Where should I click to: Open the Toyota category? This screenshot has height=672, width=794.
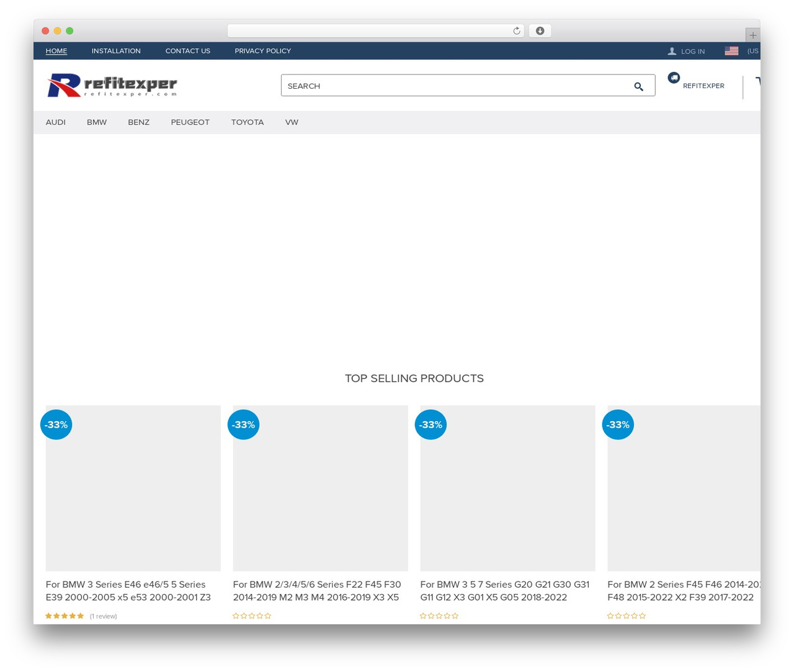[x=248, y=122]
